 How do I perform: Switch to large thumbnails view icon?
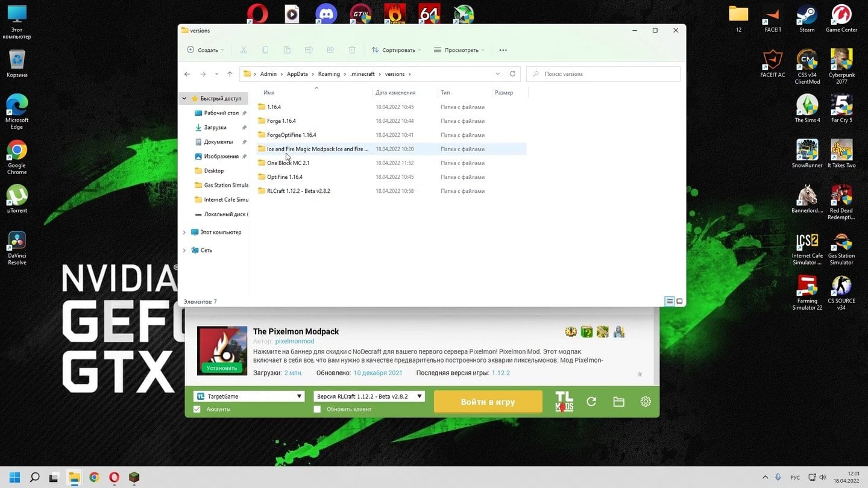point(679,301)
